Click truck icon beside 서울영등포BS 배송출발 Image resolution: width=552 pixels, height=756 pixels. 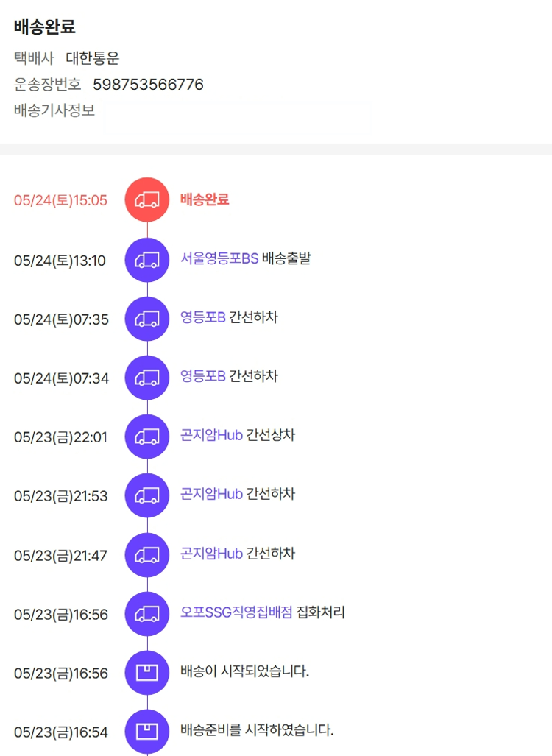[x=147, y=259]
